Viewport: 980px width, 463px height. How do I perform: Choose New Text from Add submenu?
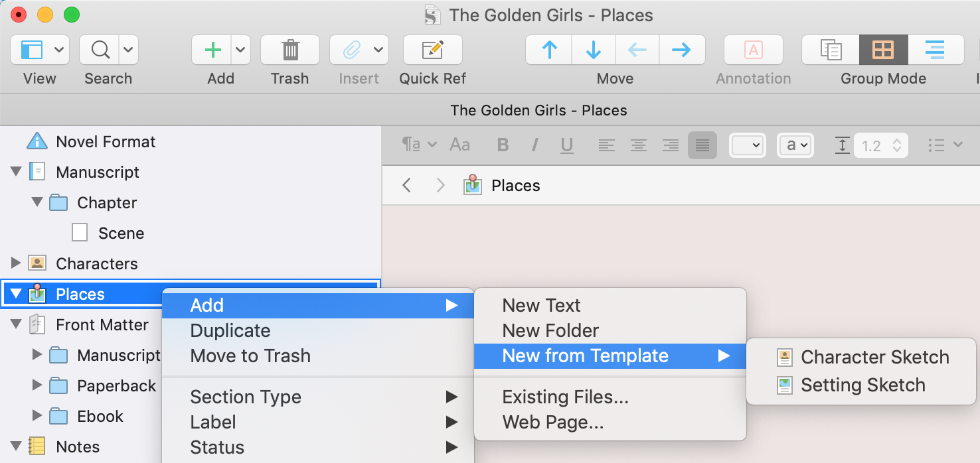[x=610, y=305]
